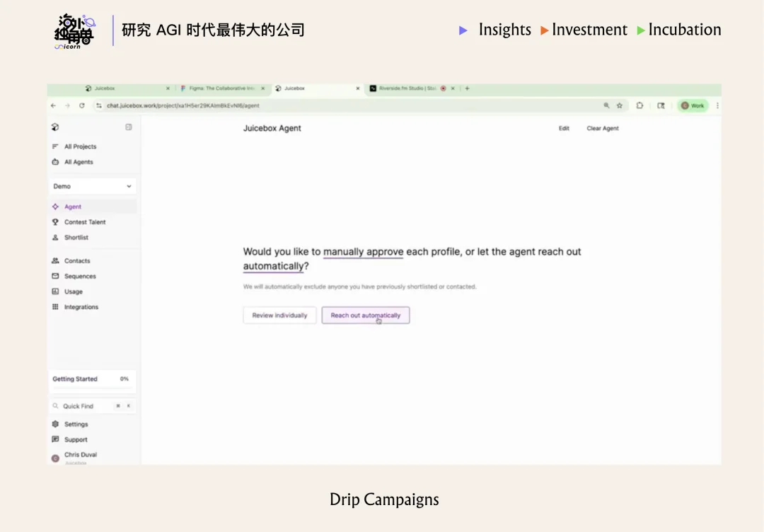Screen dimensions: 764x532
Task: Open the Contacts section
Action: click(76, 260)
